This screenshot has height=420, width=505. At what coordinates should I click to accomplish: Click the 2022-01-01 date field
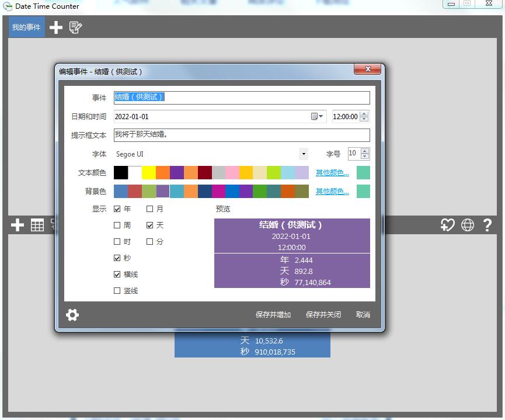pyautogui.click(x=220, y=116)
